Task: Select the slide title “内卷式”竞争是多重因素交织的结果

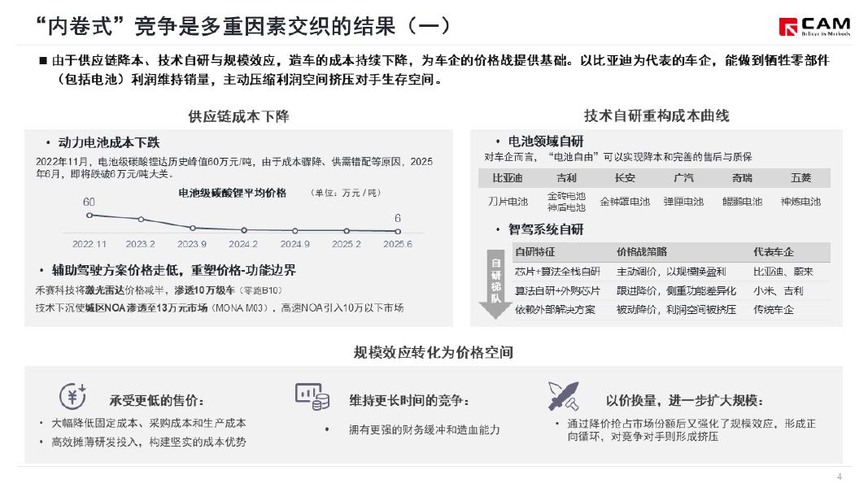Action: (243, 25)
